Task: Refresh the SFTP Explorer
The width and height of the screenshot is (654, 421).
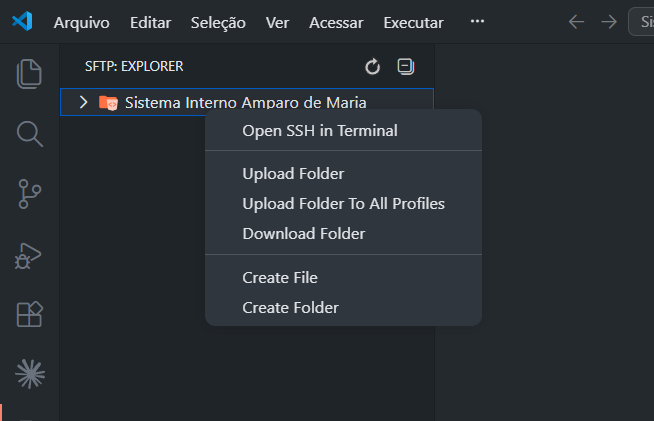Action: (x=372, y=66)
